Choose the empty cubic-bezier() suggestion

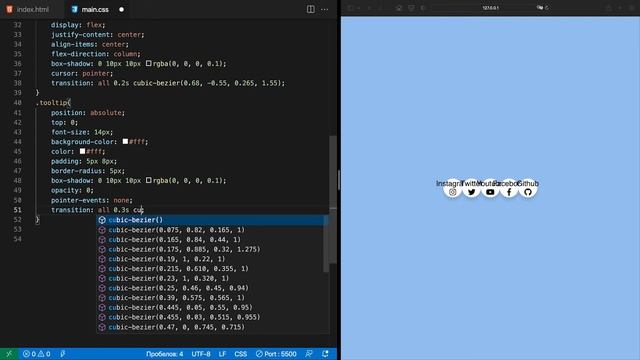pyautogui.click(x=212, y=220)
